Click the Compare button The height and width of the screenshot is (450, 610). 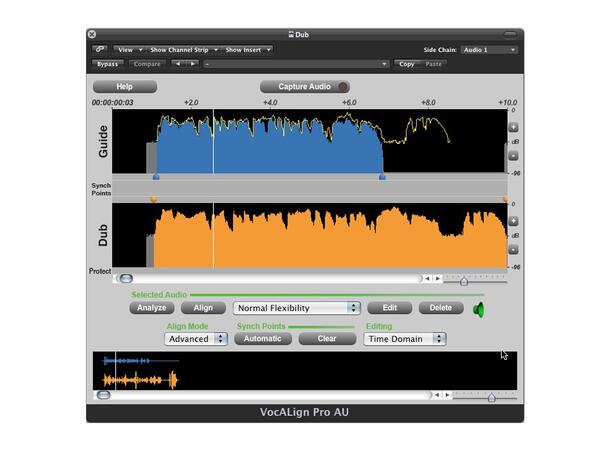click(x=147, y=64)
